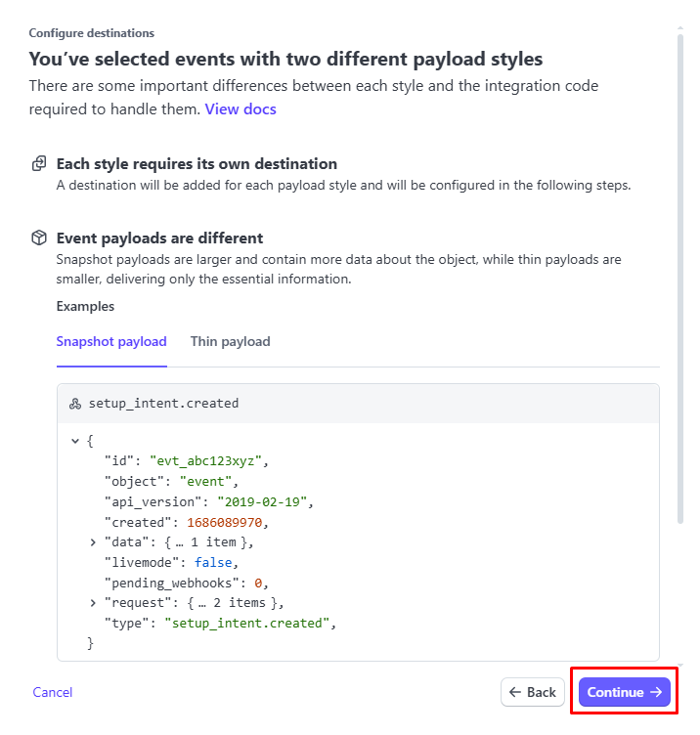
Task: Go back with the Back button
Action: pyautogui.click(x=533, y=692)
